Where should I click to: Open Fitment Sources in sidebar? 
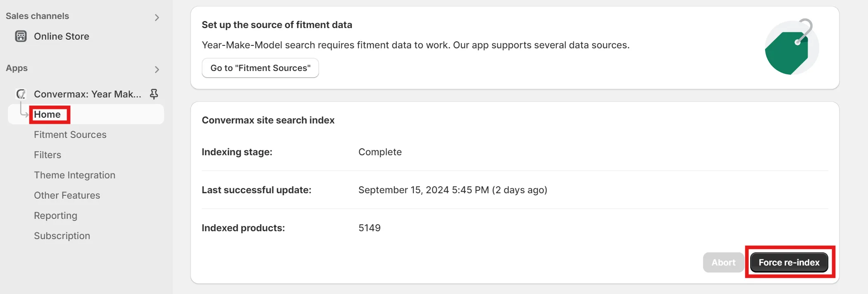click(70, 135)
